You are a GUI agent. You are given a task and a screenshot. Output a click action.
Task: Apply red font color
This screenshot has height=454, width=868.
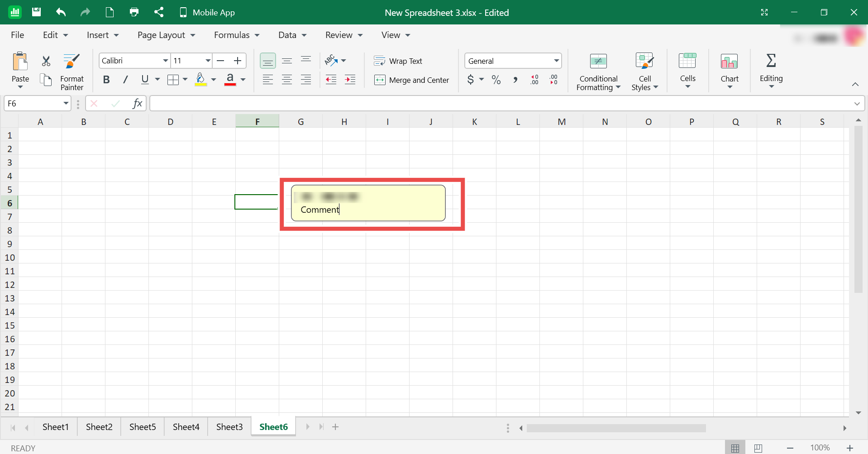(x=230, y=80)
